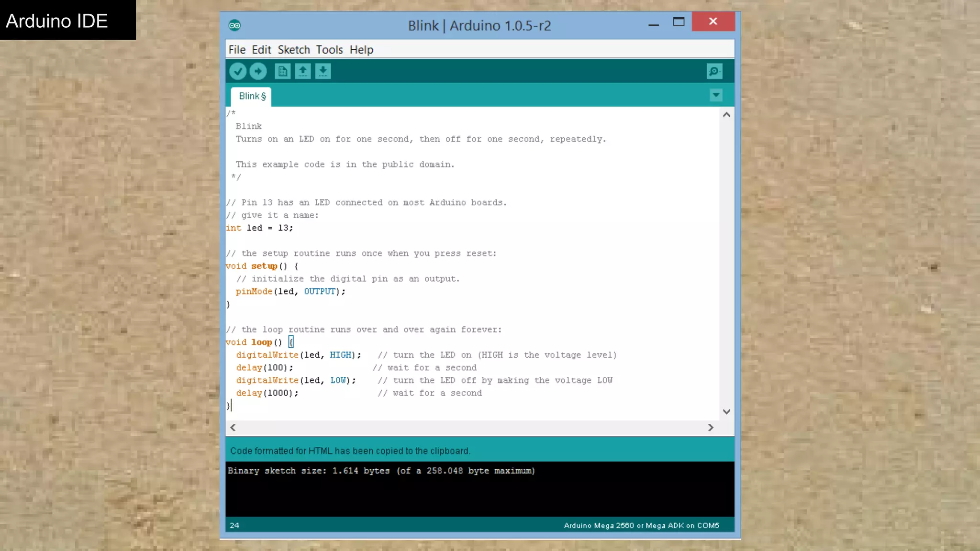Open the Serial Monitor magnifier icon
This screenshot has height=551, width=980.
[714, 71]
